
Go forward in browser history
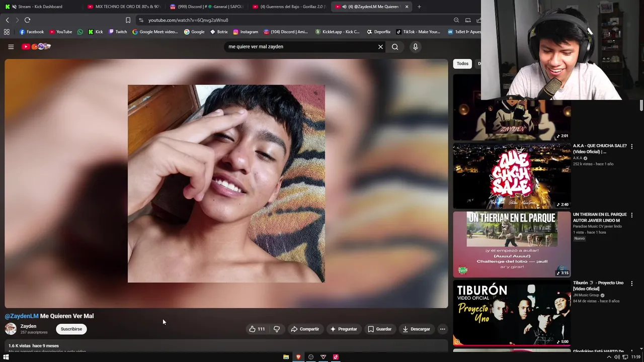click(x=17, y=20)
